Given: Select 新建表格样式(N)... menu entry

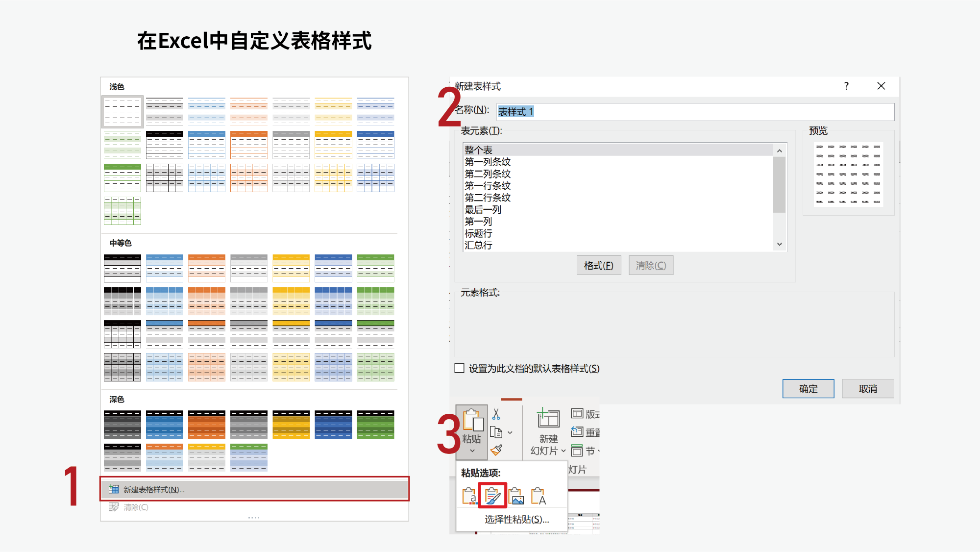Looking at the screenshot, I should pos(254,489).
